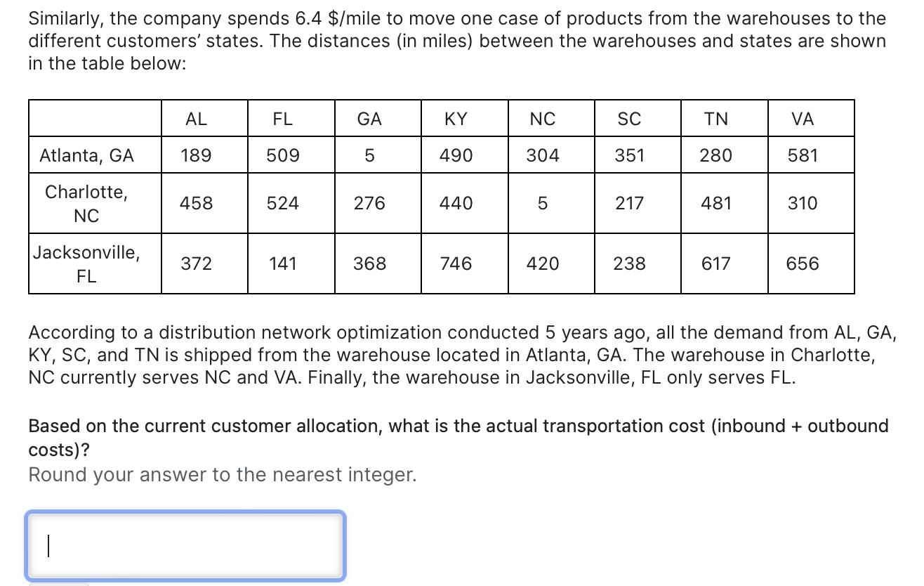This screenshot has height=586, width=924.
Task: Select the table header cell labeled AL
Action: [x=197, y=119]
